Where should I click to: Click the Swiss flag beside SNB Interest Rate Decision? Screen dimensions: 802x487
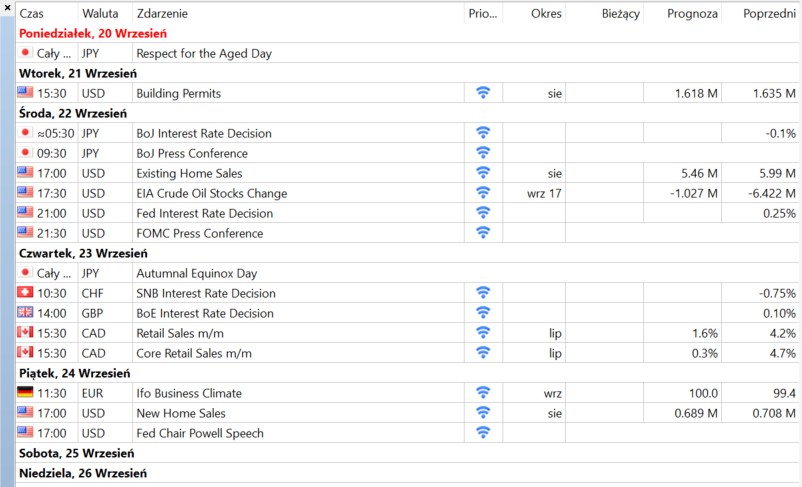click(x=25, y=292)
